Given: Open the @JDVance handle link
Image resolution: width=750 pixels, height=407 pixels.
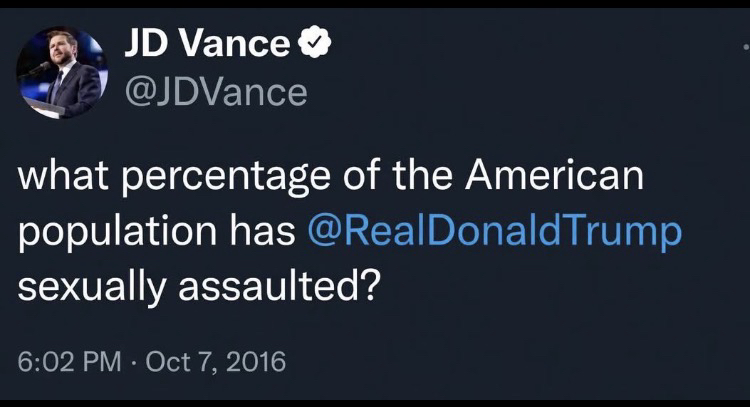Looking at the screenshot, I should (x=213, y=92).
